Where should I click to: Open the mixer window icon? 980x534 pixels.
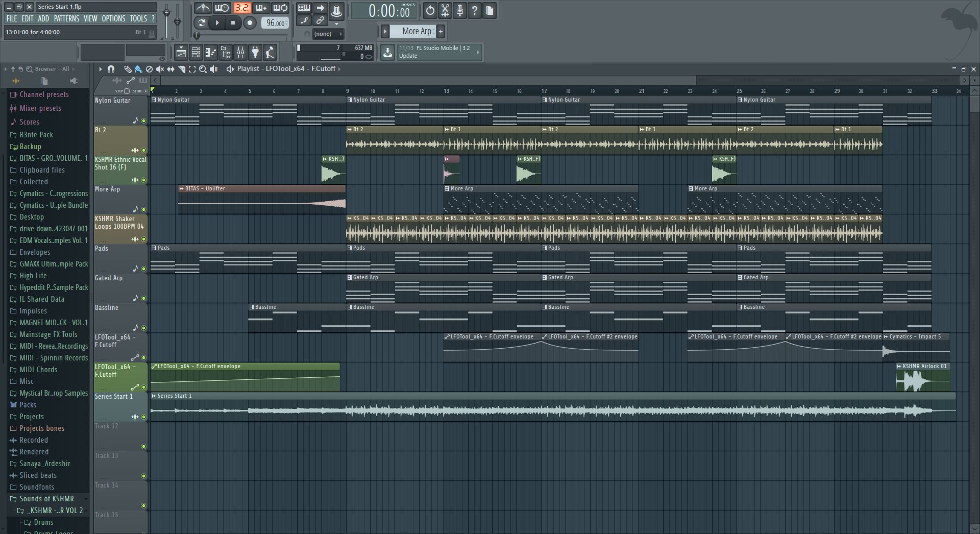point(240,52)
